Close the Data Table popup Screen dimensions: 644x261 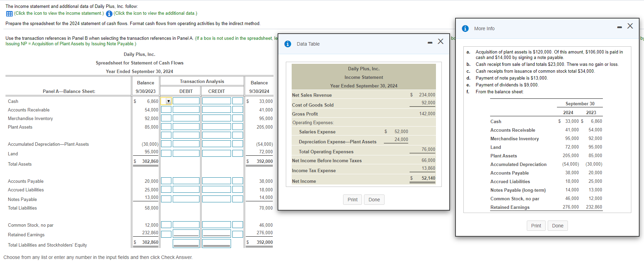(x=441, y=41)
